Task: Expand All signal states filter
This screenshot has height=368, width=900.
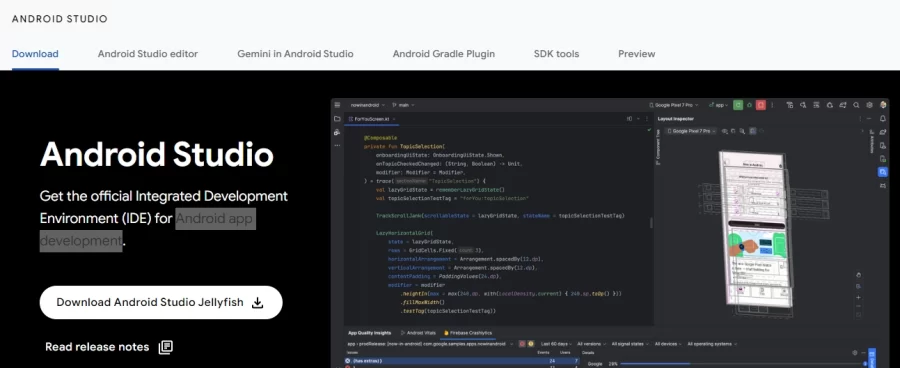Action: click(630, 344)
